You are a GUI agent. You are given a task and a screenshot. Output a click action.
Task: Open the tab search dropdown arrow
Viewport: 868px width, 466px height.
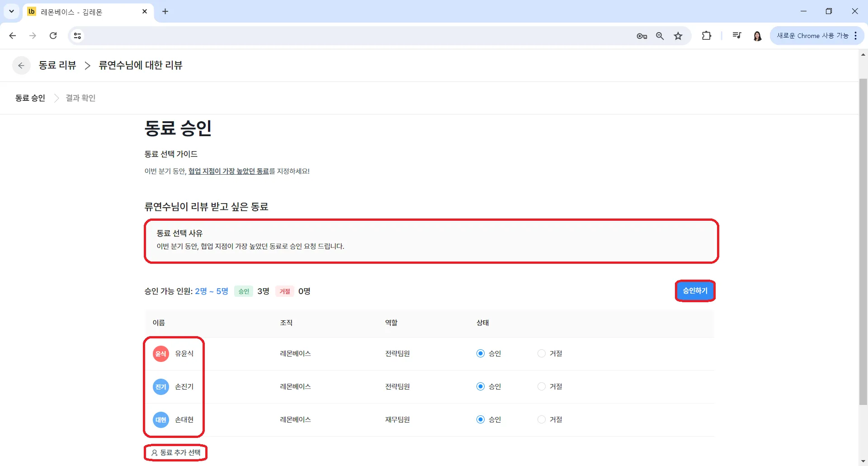12,11
